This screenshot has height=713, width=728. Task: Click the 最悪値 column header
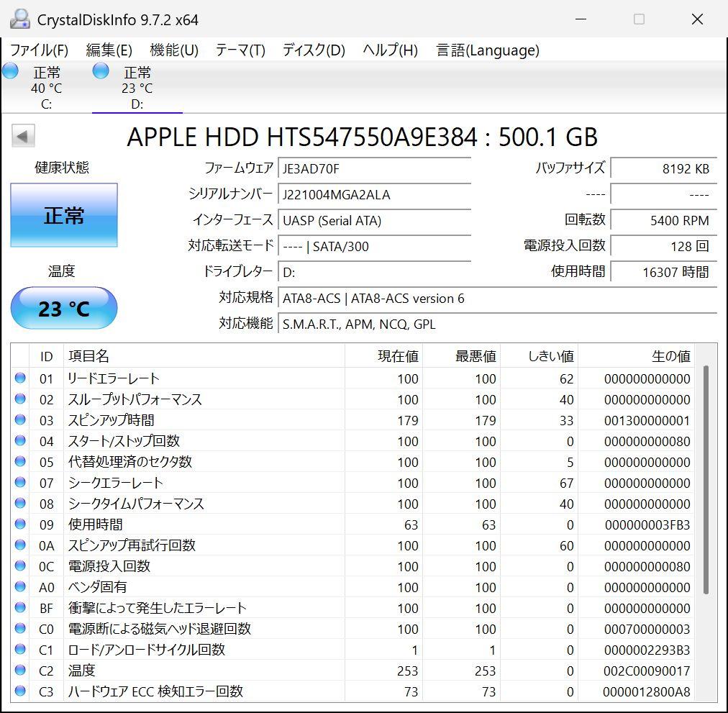(461, 356)
